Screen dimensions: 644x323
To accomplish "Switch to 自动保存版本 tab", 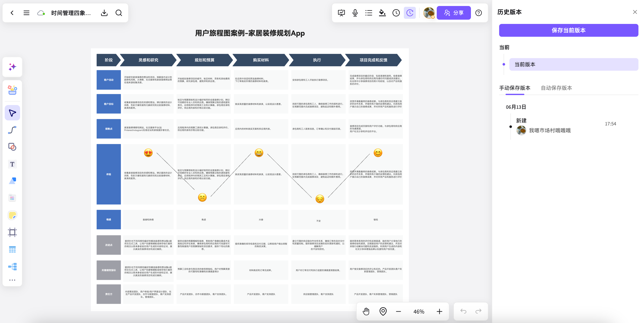I will coord(556,88).
